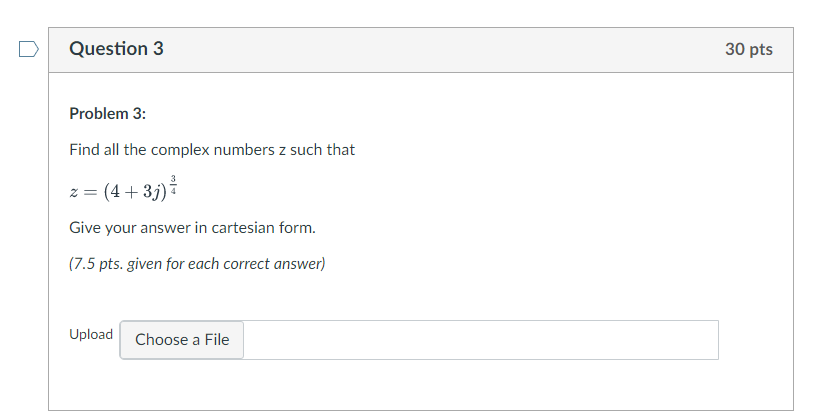Screen dimensions: 817x419
Task: Click the Upload label
Action: [x=91, y=334]
